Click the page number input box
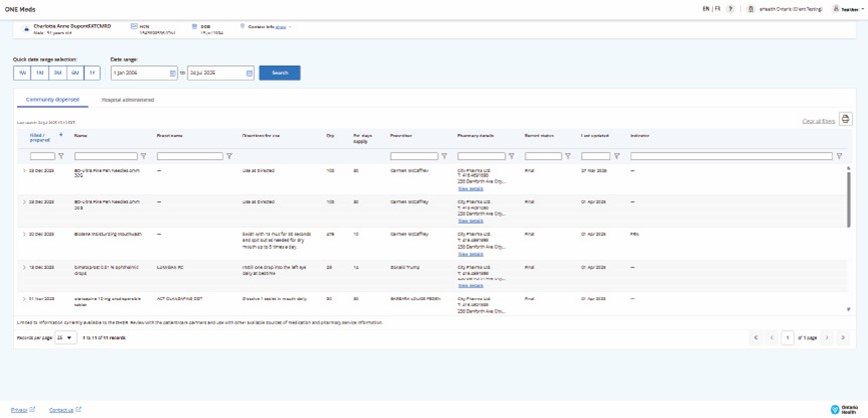 coord(787,338)
